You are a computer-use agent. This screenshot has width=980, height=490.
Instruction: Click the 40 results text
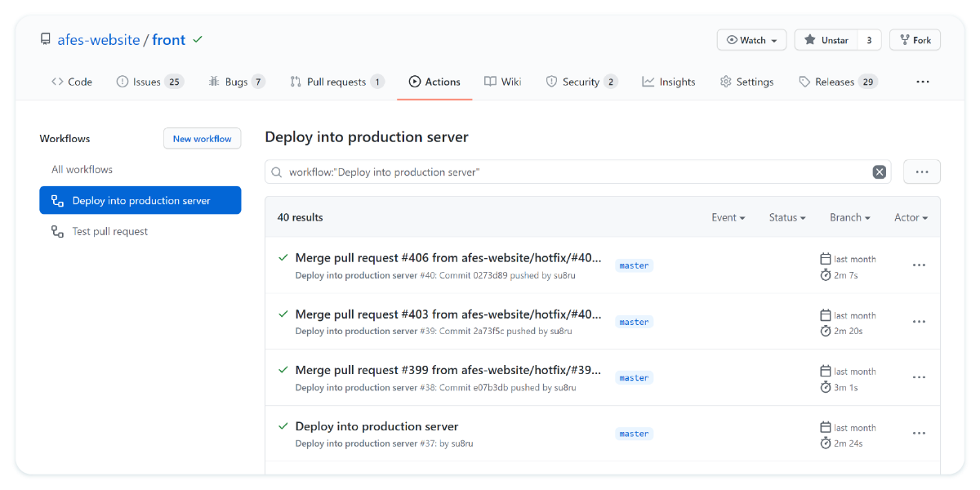(x=301, y=217)
